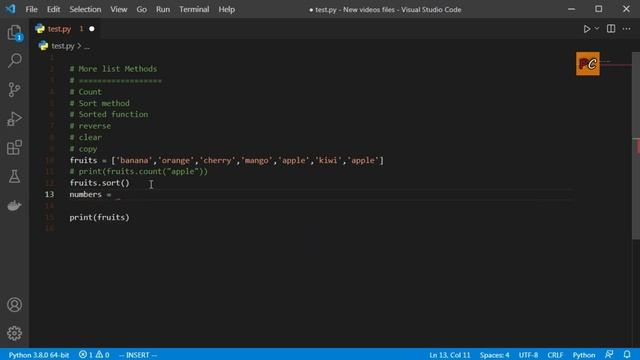Split the editor to the right
This screenshot has width=640, height=360.
tap(611, 29)
